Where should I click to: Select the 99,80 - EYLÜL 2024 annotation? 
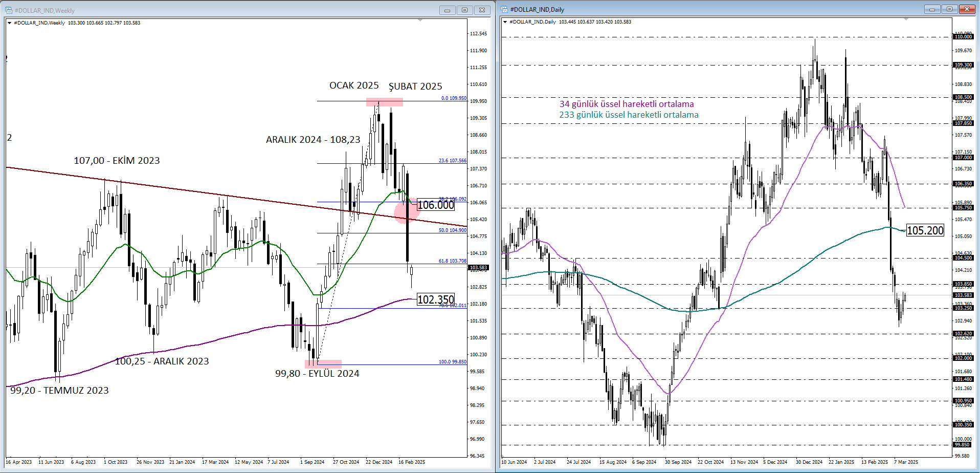(317, 374)
